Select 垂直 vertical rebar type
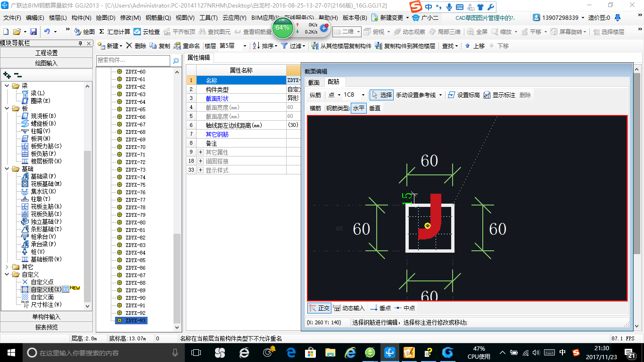This screenshot has width=644, height=362. coord(375,108)
